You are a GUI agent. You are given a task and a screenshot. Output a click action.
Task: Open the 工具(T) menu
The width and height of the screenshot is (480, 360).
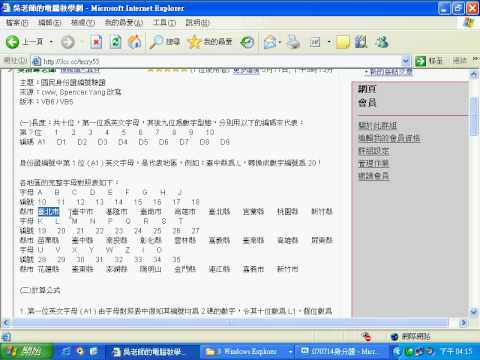point(164,23)
